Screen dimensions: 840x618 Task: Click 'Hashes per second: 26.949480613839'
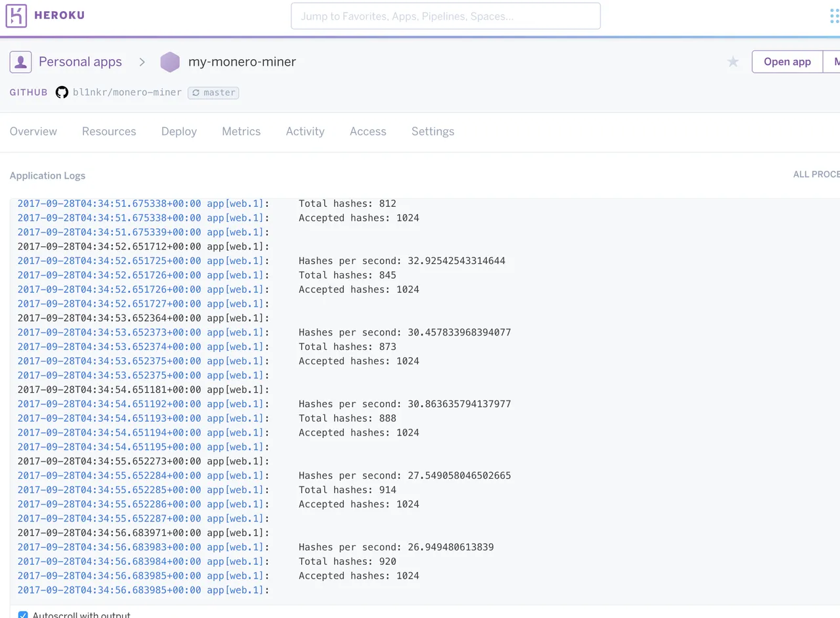(x=396, y=547)
